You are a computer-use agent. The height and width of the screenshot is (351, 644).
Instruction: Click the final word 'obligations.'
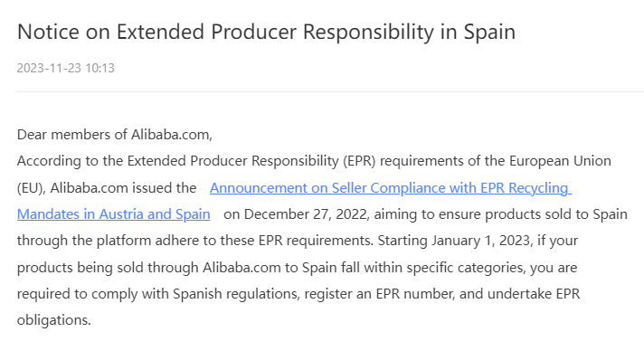pyautogui.click(x=53, y=319)
